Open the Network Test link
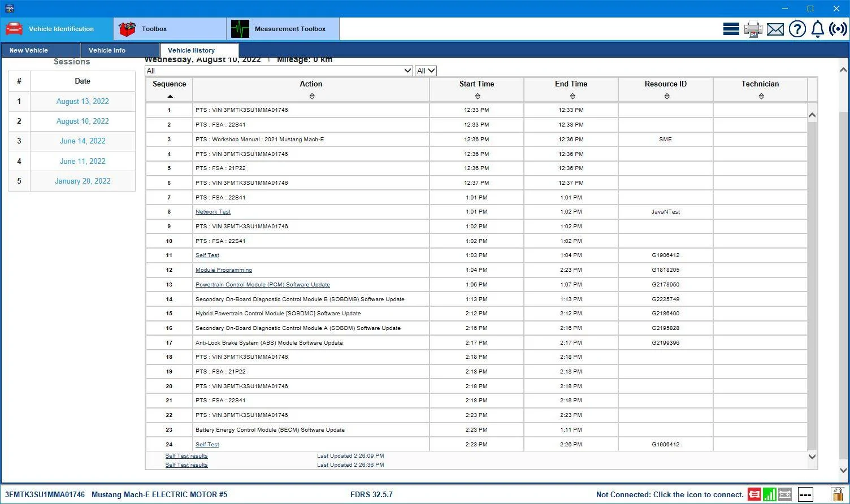 tap(213, 212)
